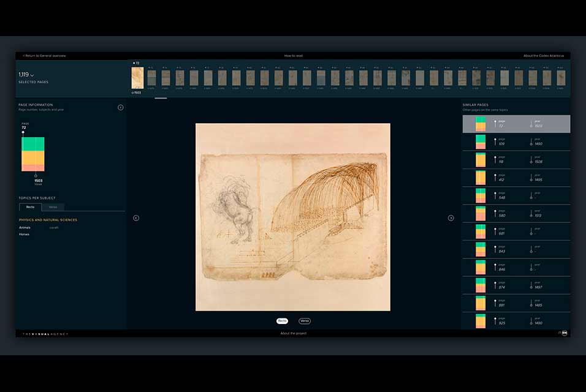
Task: Open the How to read link
Action: 293,56
